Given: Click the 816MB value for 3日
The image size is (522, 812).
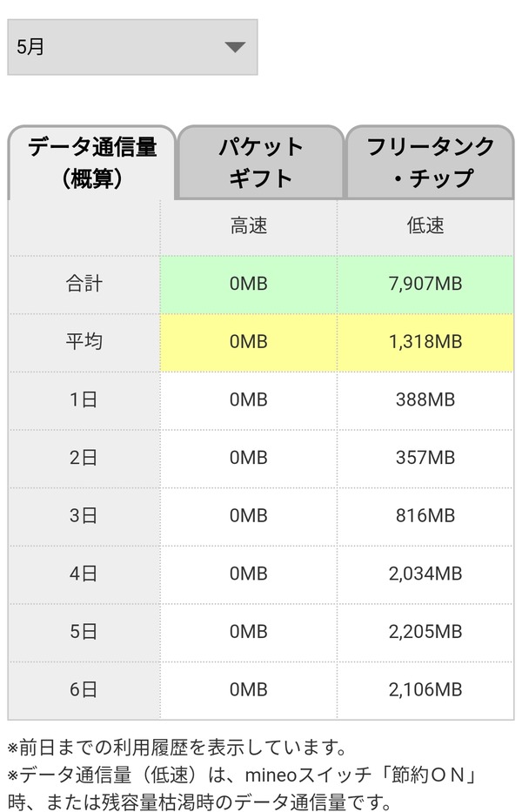Looking at the screenshot, I should tap(425, 516).
